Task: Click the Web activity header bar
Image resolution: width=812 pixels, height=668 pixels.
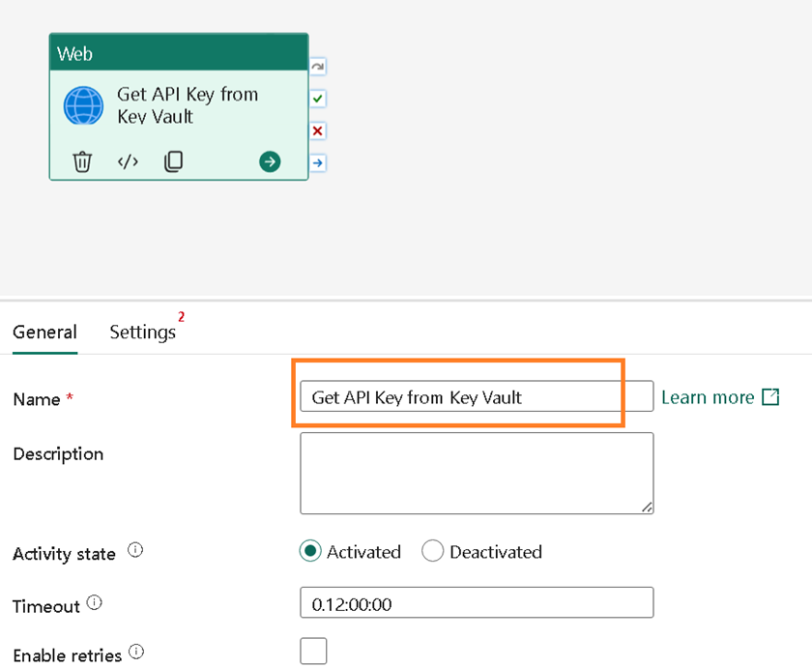Action: pyautogui.click(x=179, y=53)
